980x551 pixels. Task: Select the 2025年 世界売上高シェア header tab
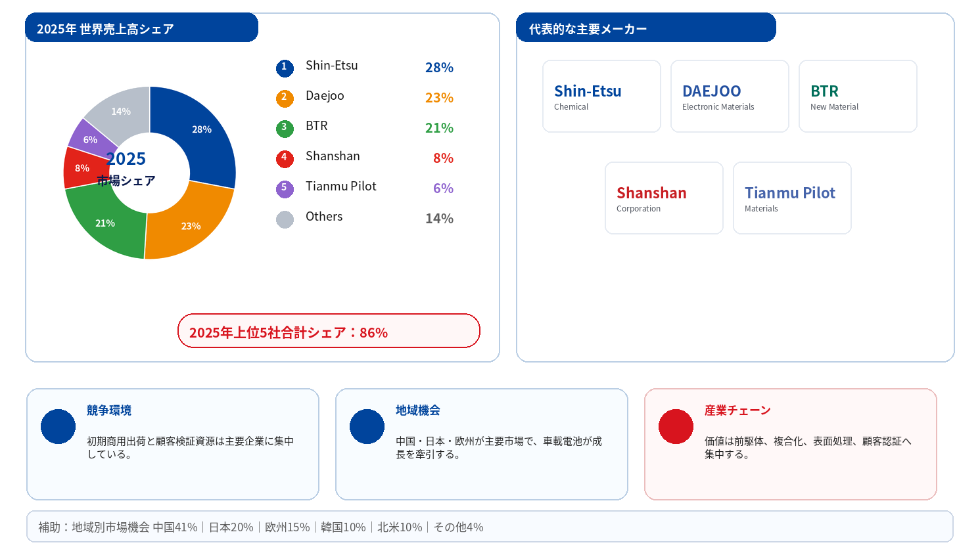click(x=141, y=28)
